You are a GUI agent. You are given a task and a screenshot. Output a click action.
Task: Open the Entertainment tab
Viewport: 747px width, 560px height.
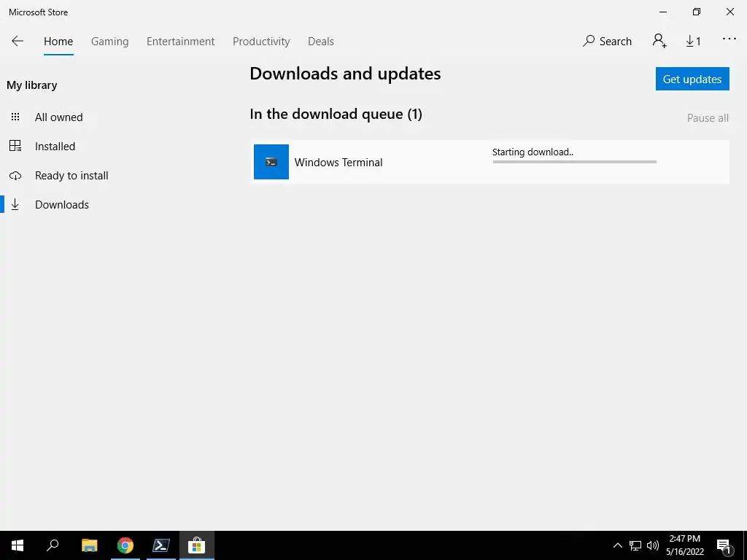coord(181,42)
